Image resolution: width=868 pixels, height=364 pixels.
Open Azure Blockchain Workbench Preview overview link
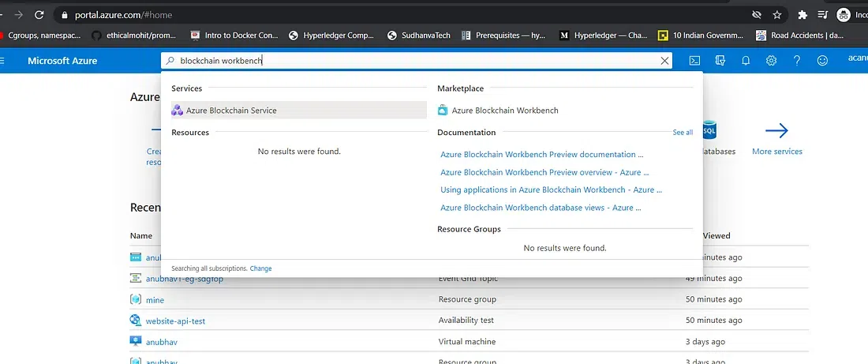point(544,172)
